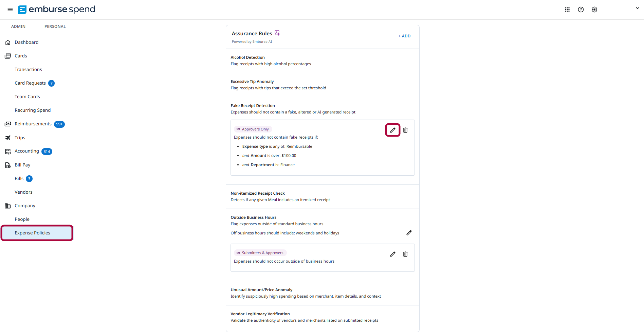
Task: Edit the Outside Business Hours rule
Action: point(393,254)
